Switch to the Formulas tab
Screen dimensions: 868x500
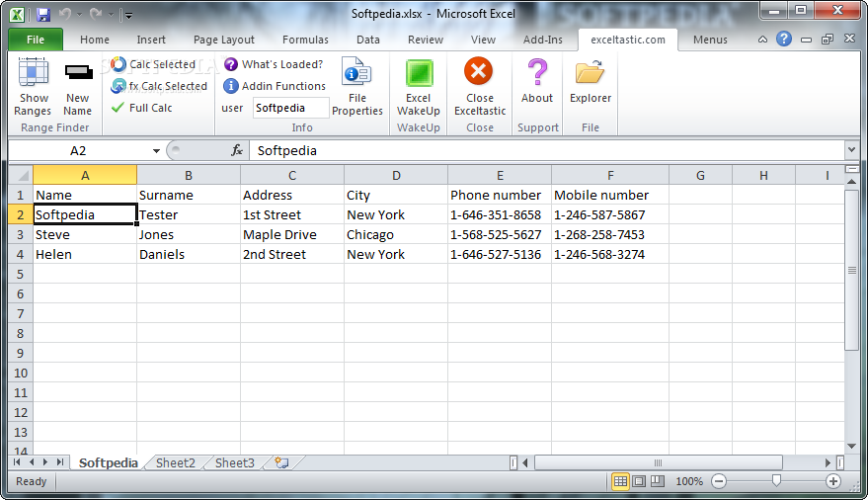pos(305,40)
